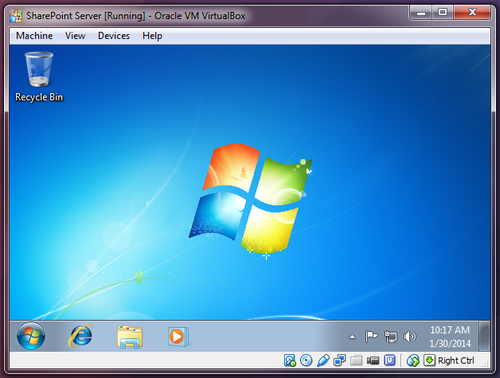500x378 pixels.
Task: Click the clock showing 10:17 AM
Action: [x=450, y=336]
